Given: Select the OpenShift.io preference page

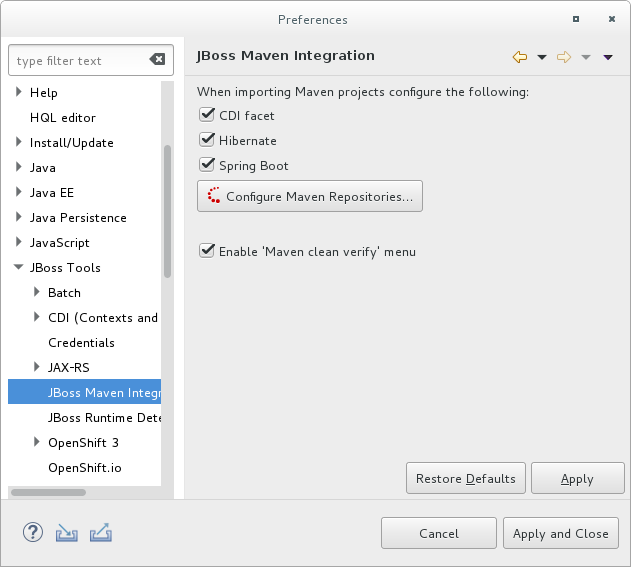Looking at the screenshot, I should point(85,468).
